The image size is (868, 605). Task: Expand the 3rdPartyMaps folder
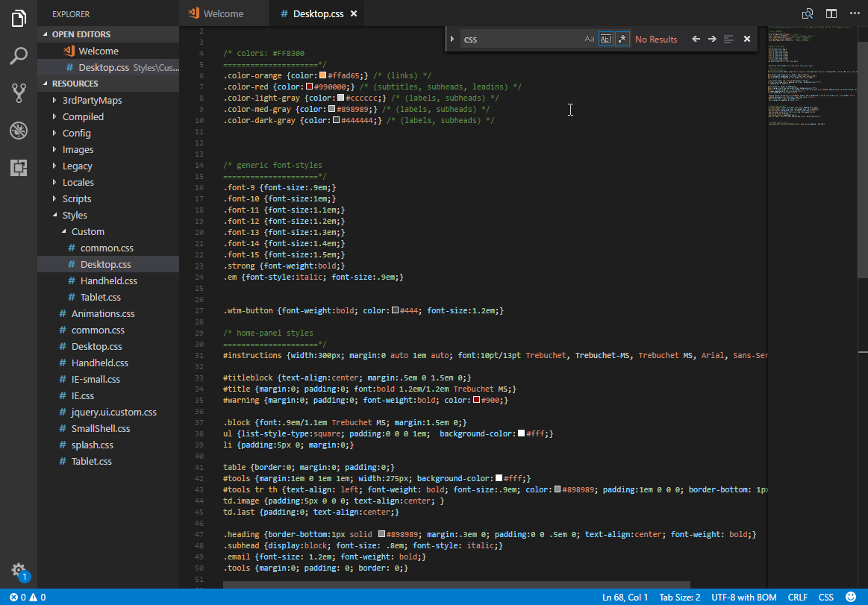tap(92, 100)
